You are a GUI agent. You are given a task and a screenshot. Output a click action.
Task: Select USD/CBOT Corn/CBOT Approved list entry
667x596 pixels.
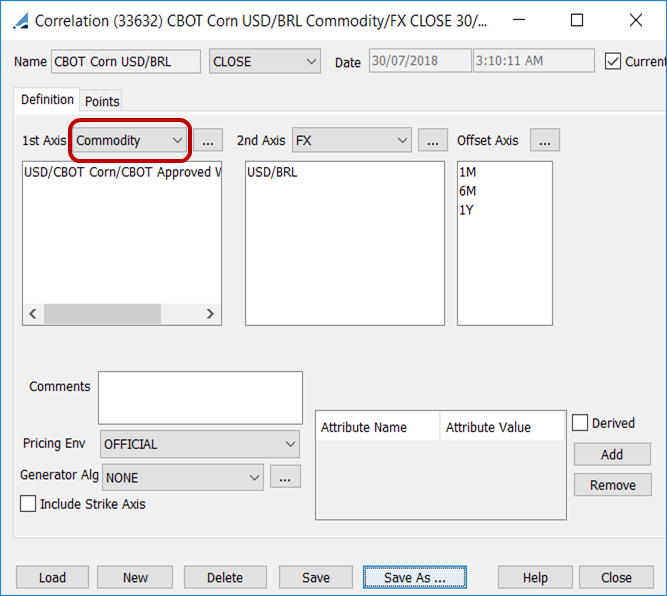[122, 172]
